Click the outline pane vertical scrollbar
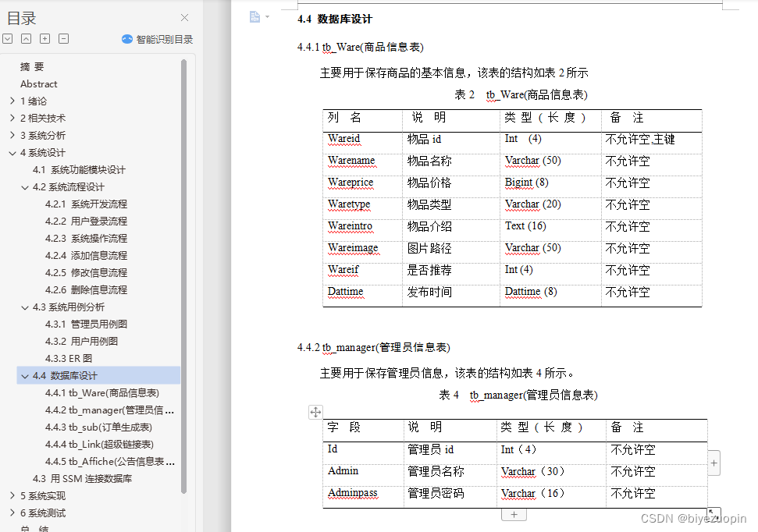The height and width of the screenshot is (532, 758). [183, 276]
